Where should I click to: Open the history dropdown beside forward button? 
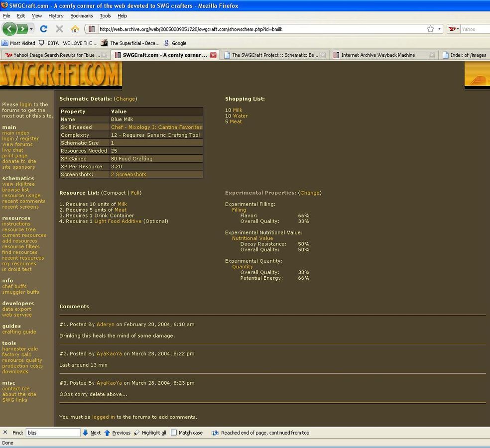coord(31,29)
